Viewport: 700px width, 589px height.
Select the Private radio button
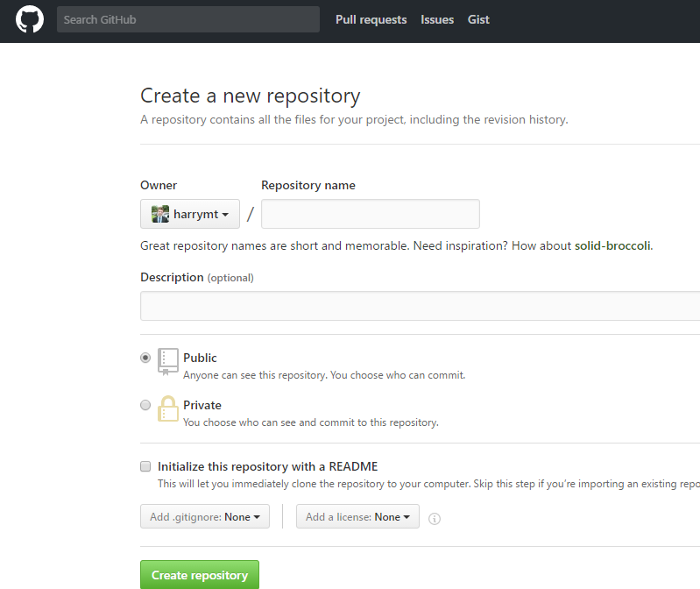pos(145,405)
